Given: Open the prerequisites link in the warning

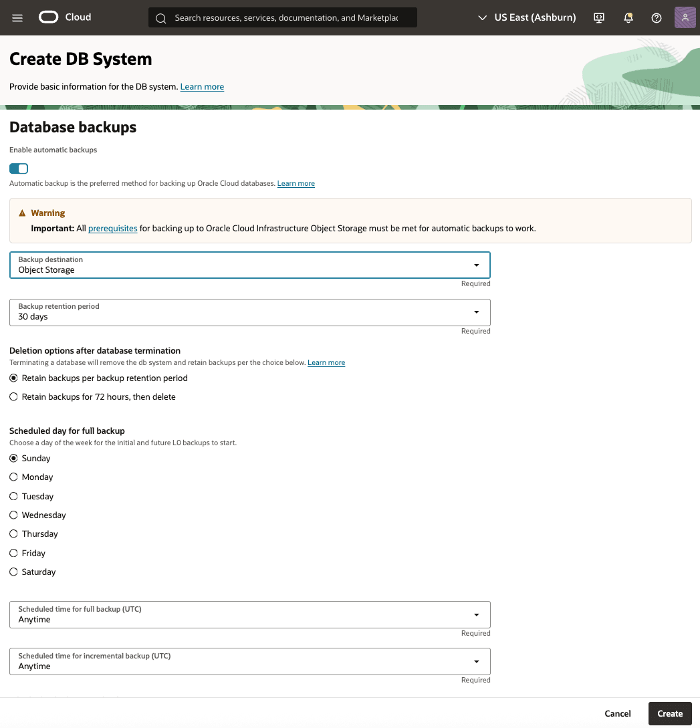Looking at the screenshot, I should (112, 228).
